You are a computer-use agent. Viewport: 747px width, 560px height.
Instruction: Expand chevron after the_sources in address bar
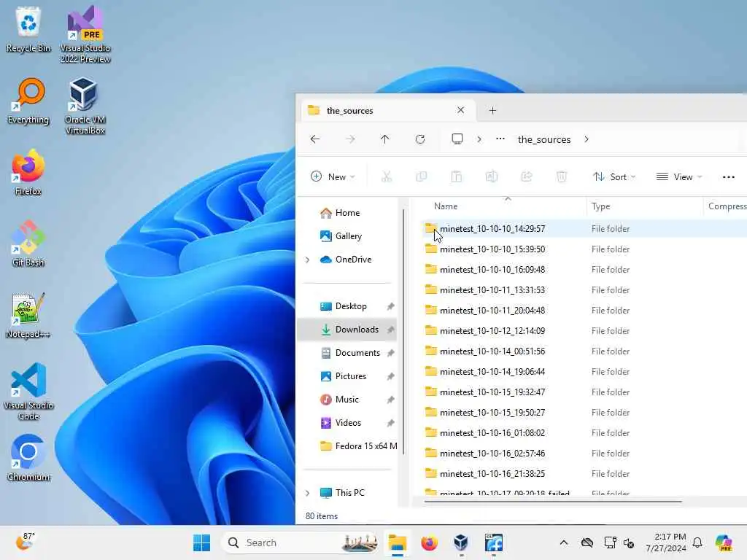pyautogui.click(x=587, y=139)
